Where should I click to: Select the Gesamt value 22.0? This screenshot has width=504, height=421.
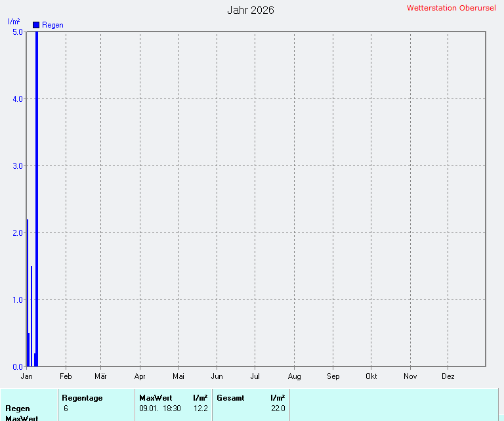click(278, 409)
